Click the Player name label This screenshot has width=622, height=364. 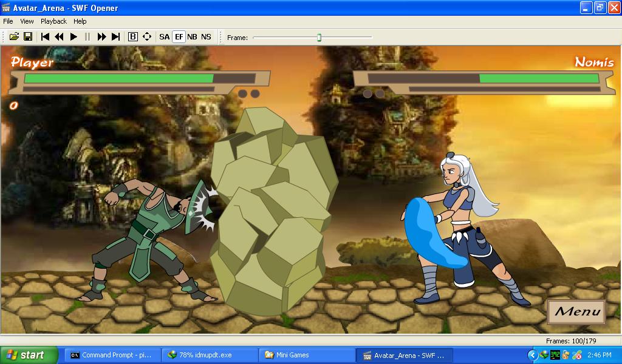[32, 62]
